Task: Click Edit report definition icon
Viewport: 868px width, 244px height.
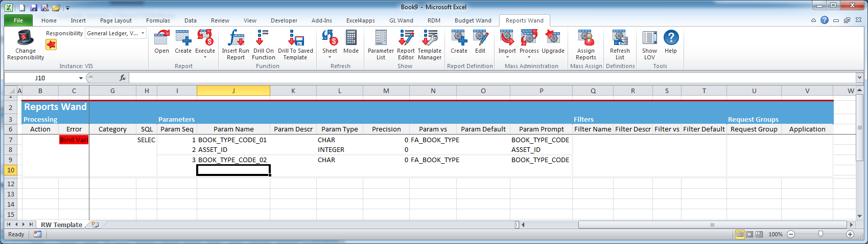Action: (x=480, y=38)
